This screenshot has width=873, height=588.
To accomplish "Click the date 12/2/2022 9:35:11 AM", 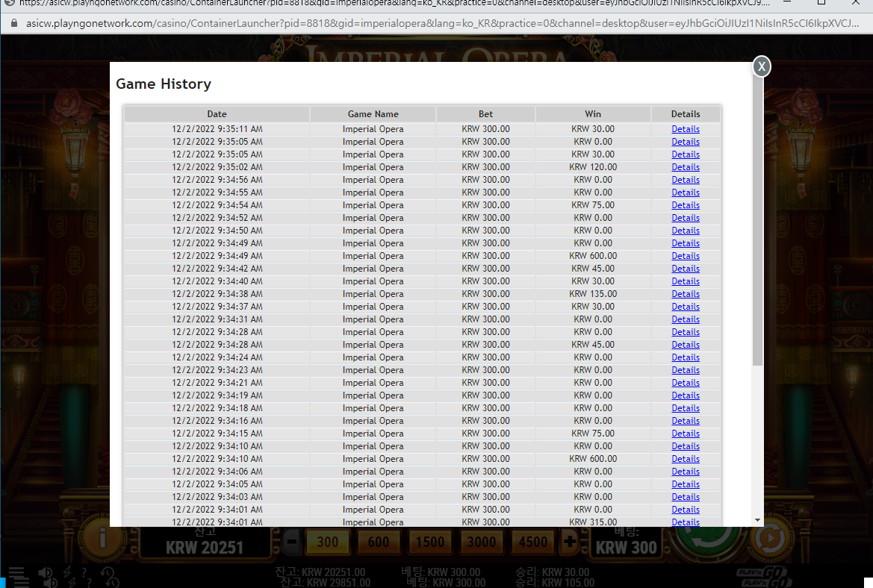I will tap(217, 129).
